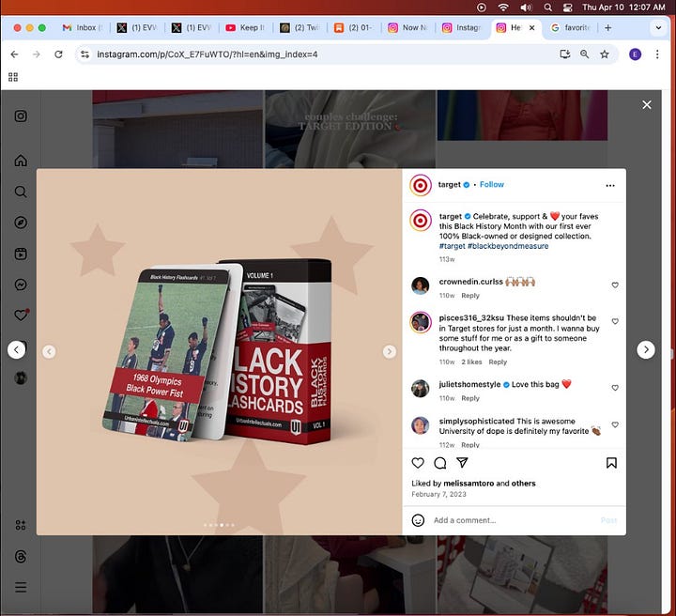Open the Search icon in sidebar
This screenshot has height=616, width=676.
click(x=21, y=192)
